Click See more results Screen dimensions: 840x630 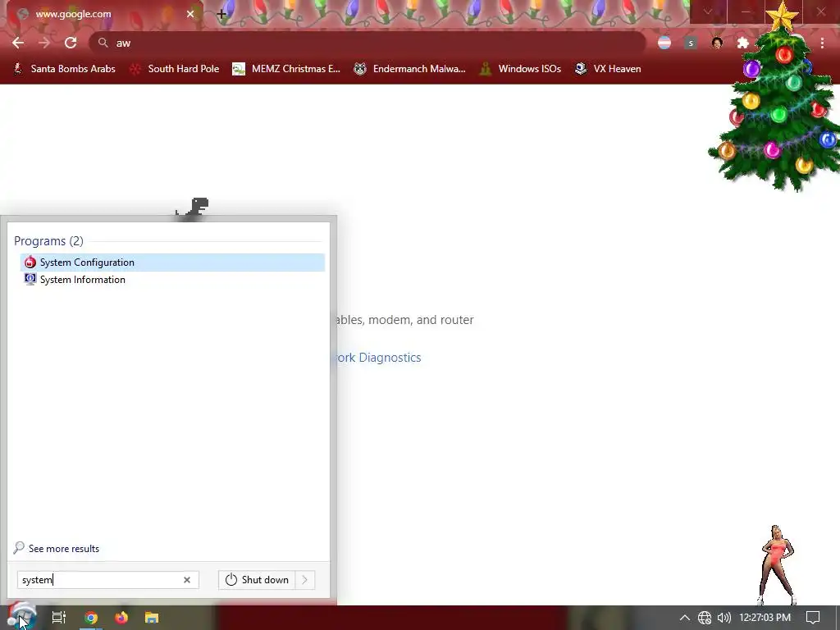tap(57, 549)
